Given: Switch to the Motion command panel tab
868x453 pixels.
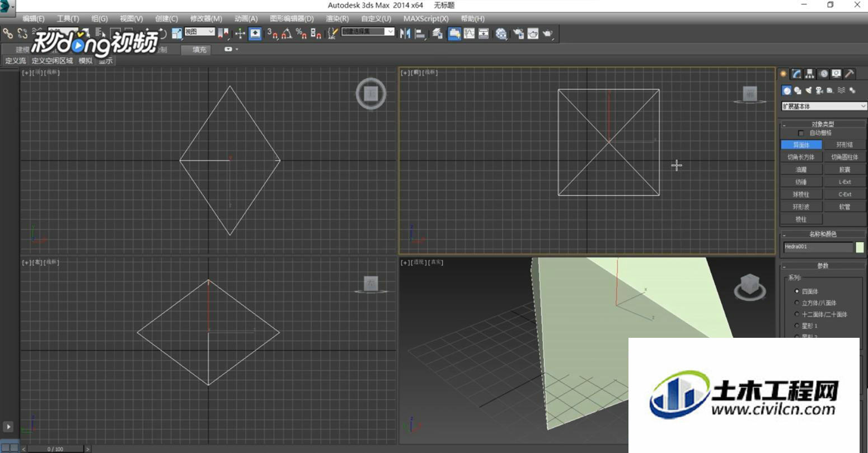Looking at the screenshot, I should [x=823, y=74].
